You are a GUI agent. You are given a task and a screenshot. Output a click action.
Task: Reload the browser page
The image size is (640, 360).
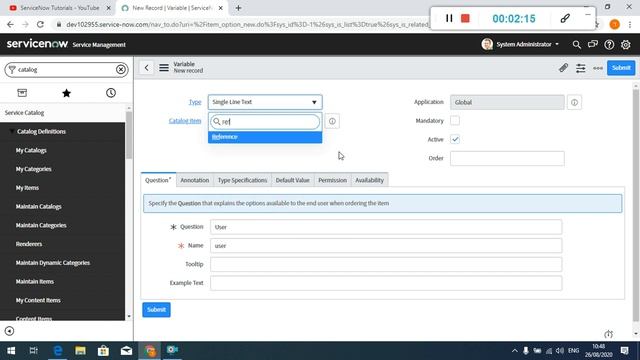(x=40, y=24)
